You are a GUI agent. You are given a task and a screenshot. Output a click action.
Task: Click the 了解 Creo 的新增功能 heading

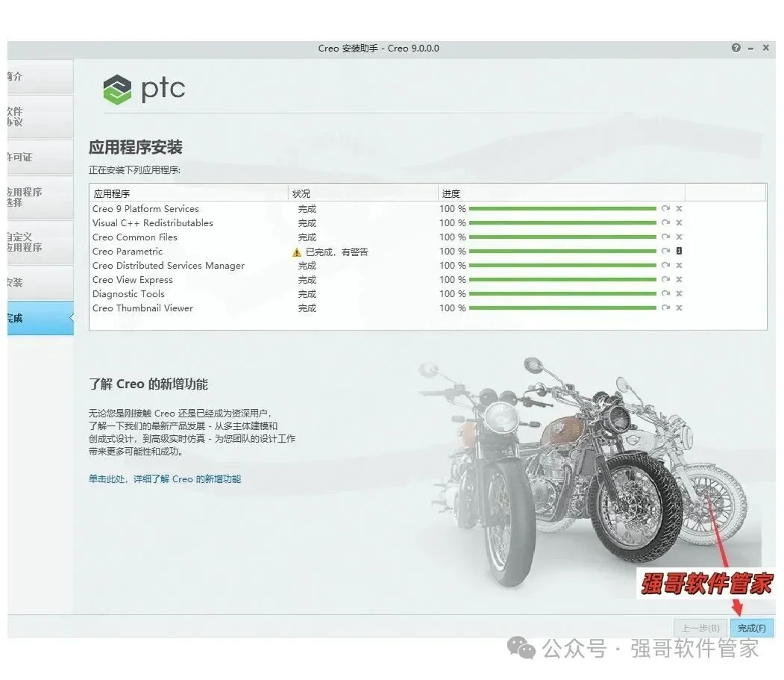pyautogui.click(x=148, y=384)
